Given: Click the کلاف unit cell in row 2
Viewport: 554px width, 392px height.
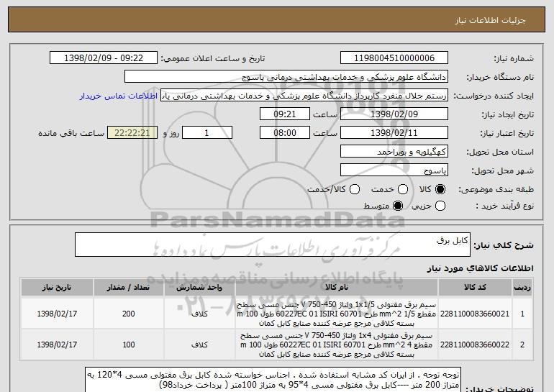Looking at the screenshot, I should pos(199,345).
